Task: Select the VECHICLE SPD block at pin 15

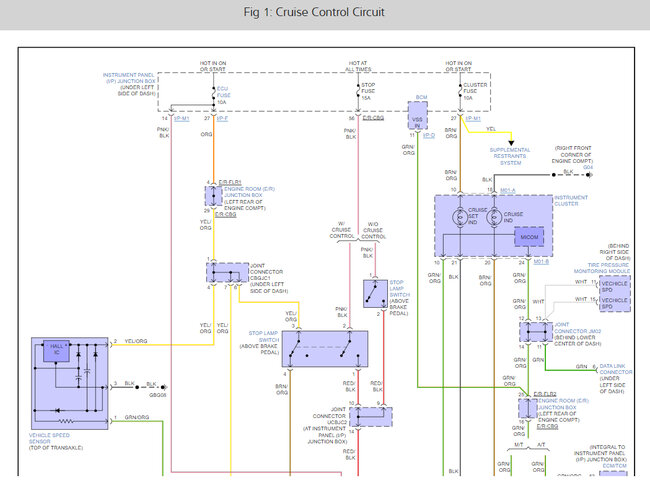Action: [615, 302]
